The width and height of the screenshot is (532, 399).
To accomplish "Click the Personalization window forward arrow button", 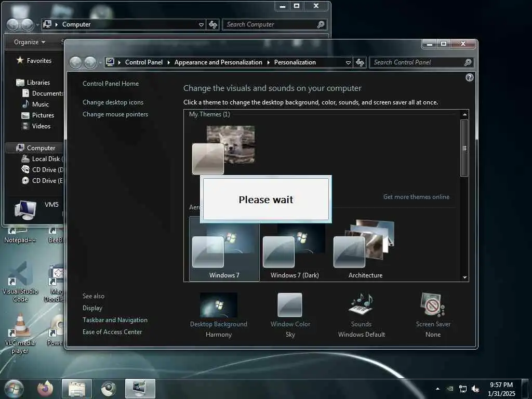I will pyautogui.click(x=90, y=62).
